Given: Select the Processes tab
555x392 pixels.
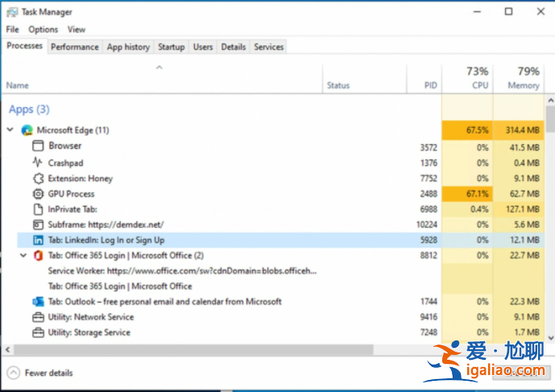Looking at the screenshot, I should click(x=24, y=46).
